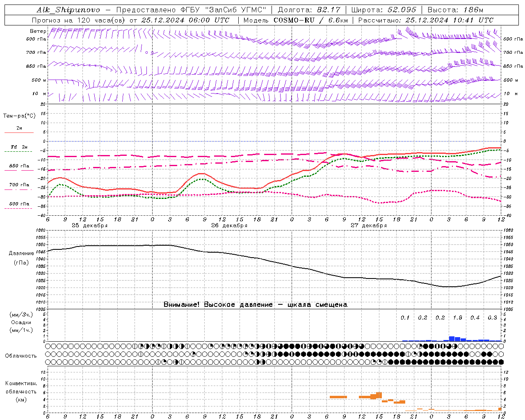Click the dashed line sample under 850 гПа legend
The width and height of the screenshot is (525, 420).
[18, 171]
